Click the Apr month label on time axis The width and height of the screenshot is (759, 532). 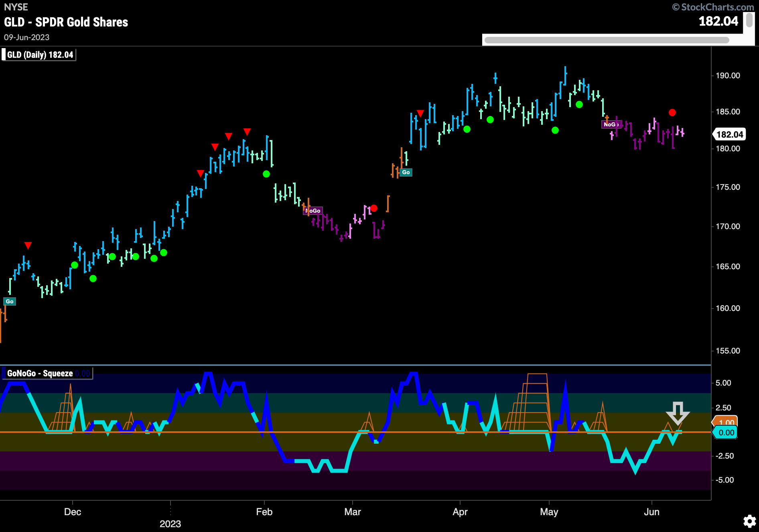click(460, 512)
